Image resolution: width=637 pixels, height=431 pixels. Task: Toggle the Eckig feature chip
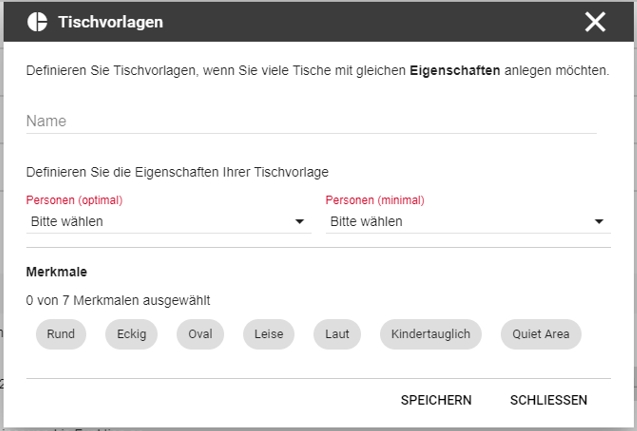pyautogui.click(x=131, y=334)
